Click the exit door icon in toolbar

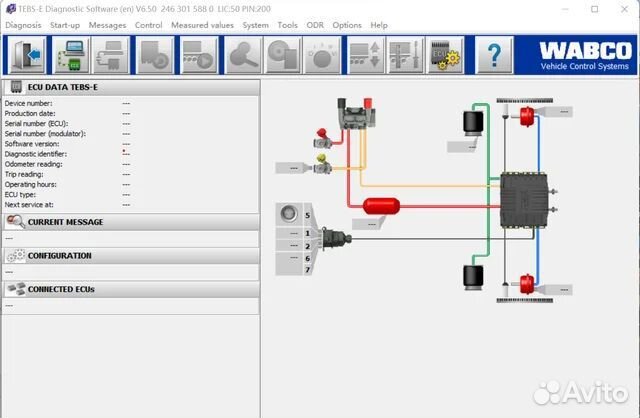coord(28,56)
